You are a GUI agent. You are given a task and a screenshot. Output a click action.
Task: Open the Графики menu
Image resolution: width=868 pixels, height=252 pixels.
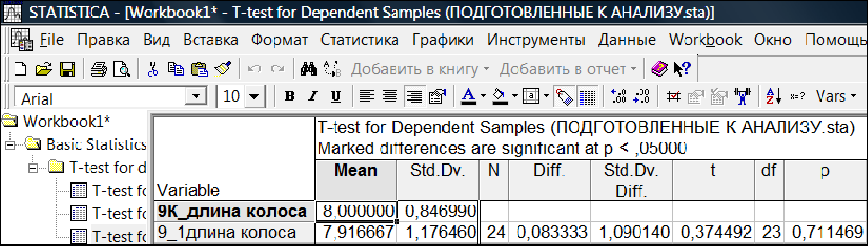443,40
